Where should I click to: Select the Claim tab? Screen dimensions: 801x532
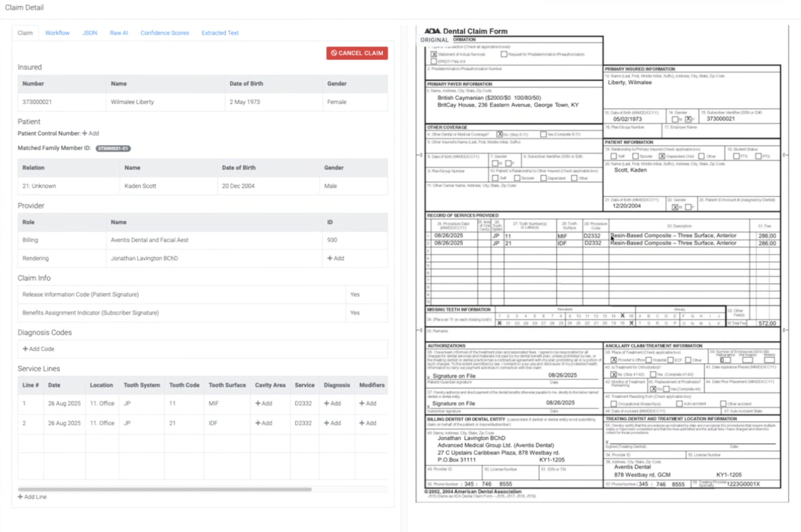pyautogui.click(x=25, y=33)
